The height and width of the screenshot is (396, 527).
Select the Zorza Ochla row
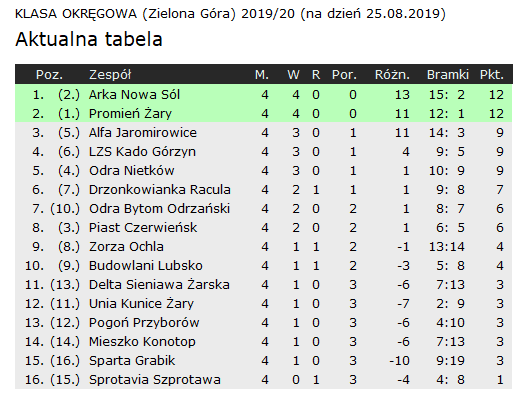pyautogui.click(x=264, y=247)
